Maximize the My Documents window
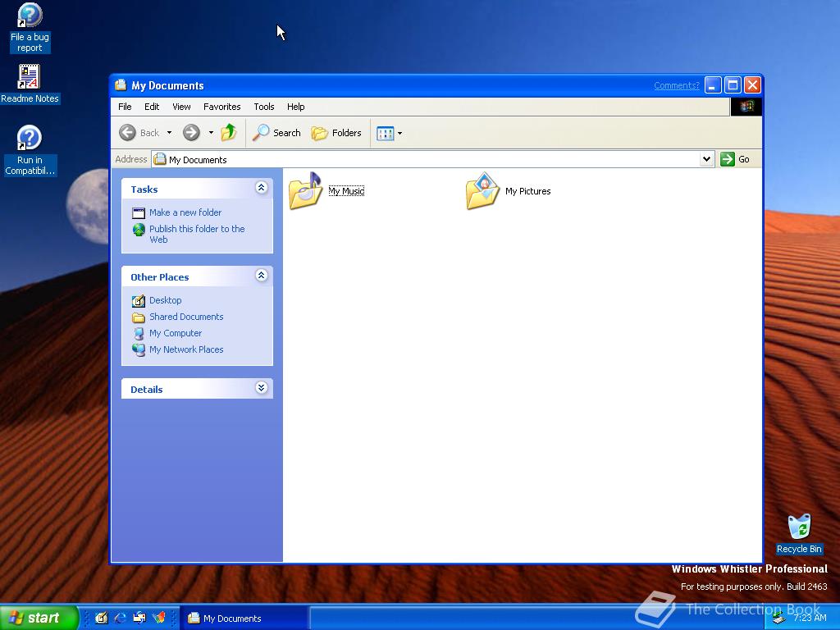Image resolution: width=840 pixels, height=630 pixels. point(733,85)
